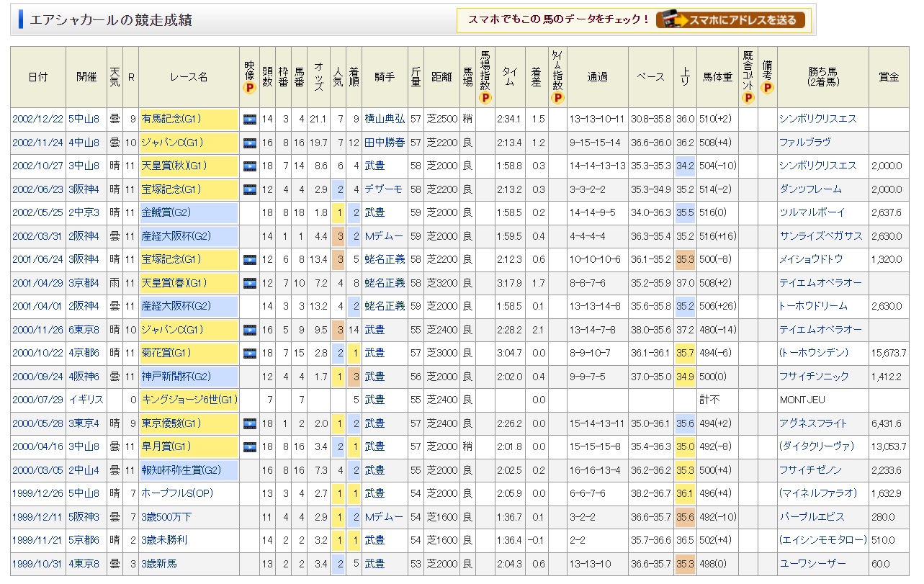Play the 皐月賞(G1) race video
This screenshot has height=584, width=924.
click(x=249, y=446)
